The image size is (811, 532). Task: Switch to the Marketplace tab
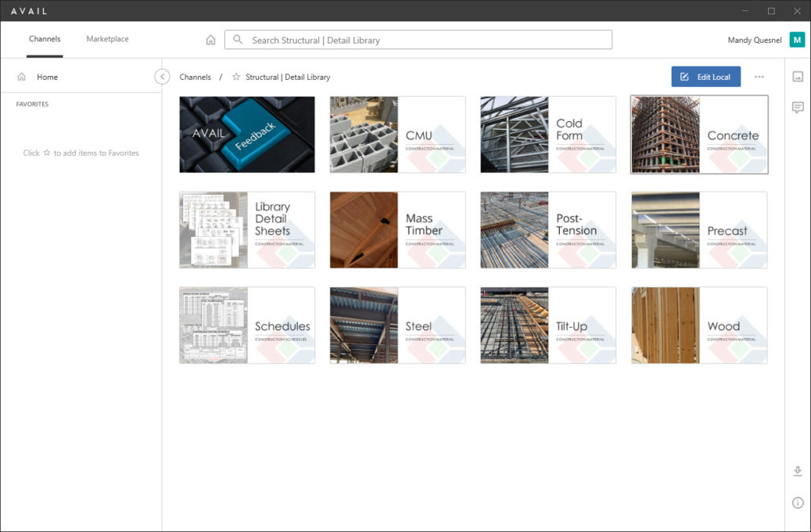pyautogui.click(x=108, y=39)
